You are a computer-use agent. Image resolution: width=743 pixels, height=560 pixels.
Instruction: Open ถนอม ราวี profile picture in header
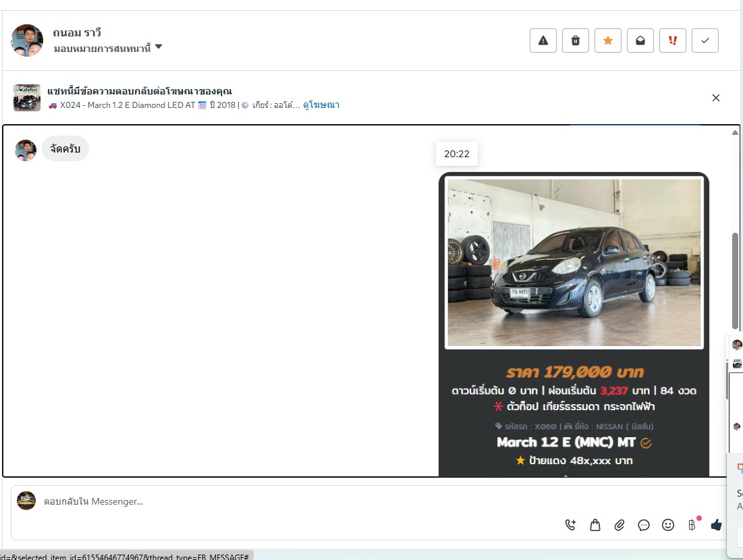pos(27,40)
